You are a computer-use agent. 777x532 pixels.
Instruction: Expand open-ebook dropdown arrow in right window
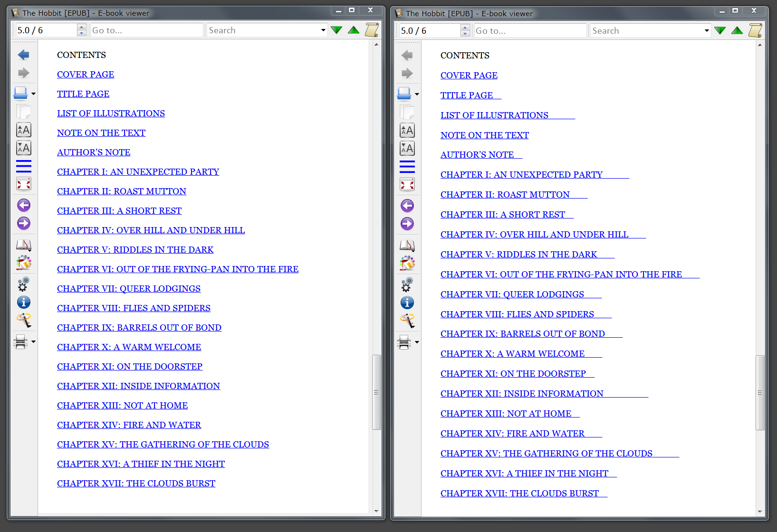point(417,94)
